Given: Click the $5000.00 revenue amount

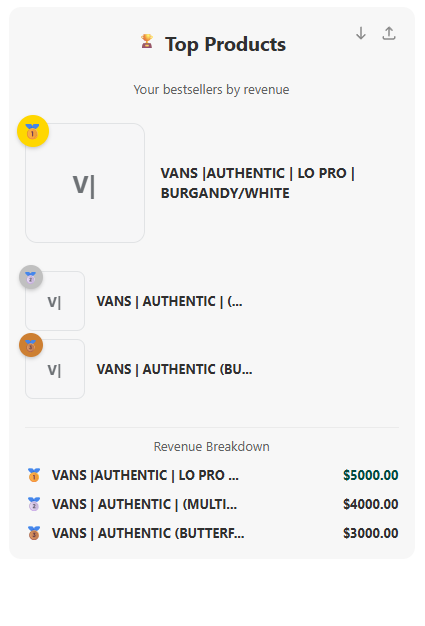Looking at the screenshot, I should click(x=371, y=475).
